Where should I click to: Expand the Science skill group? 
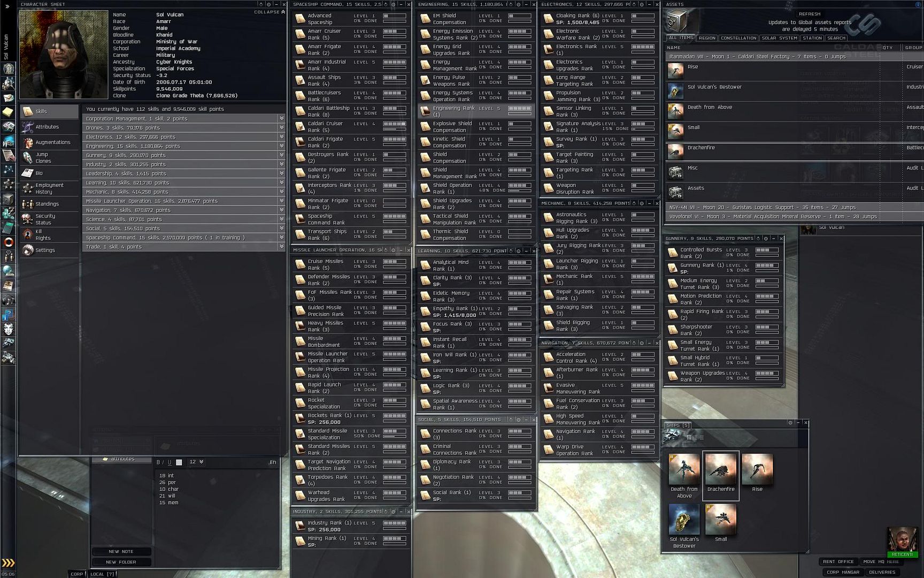point(281,219)
